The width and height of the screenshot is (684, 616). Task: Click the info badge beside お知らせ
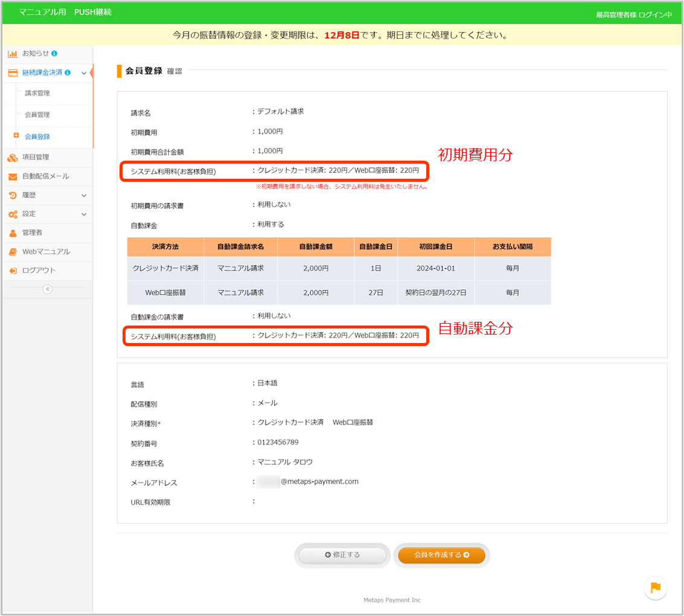(x=54, y=54)
